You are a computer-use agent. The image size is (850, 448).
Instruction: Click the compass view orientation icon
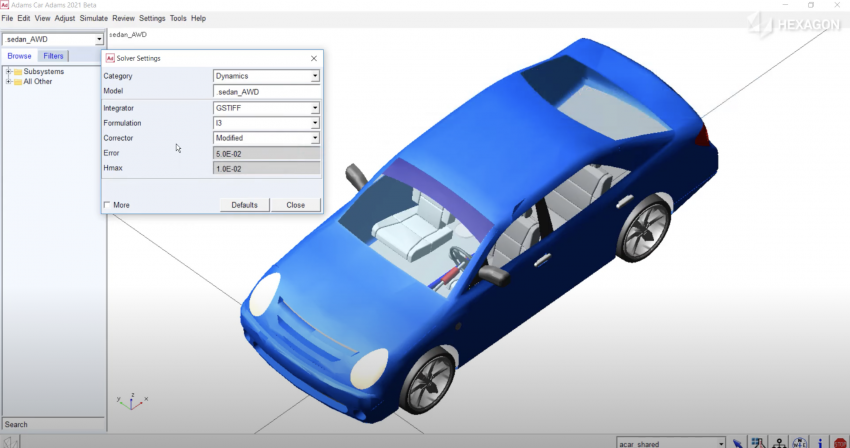(x=800, y=443)
